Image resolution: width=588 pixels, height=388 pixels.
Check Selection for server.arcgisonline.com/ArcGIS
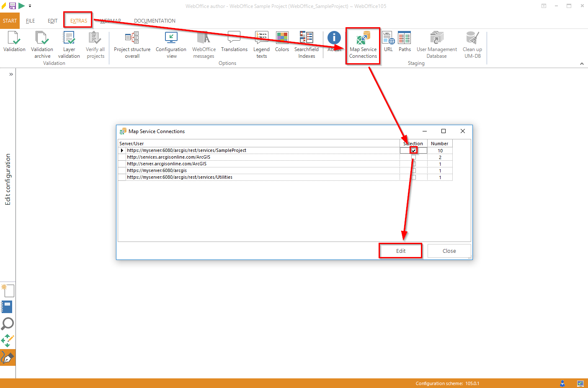tap(413, 164)
